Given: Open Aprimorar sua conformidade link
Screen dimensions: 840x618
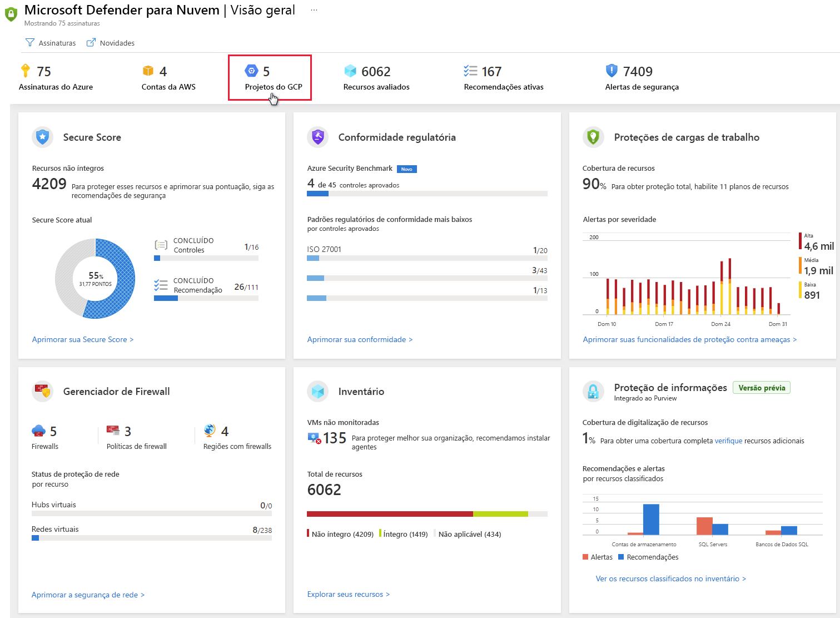Looking at the screenshot, I should click(x=360, y=339).
